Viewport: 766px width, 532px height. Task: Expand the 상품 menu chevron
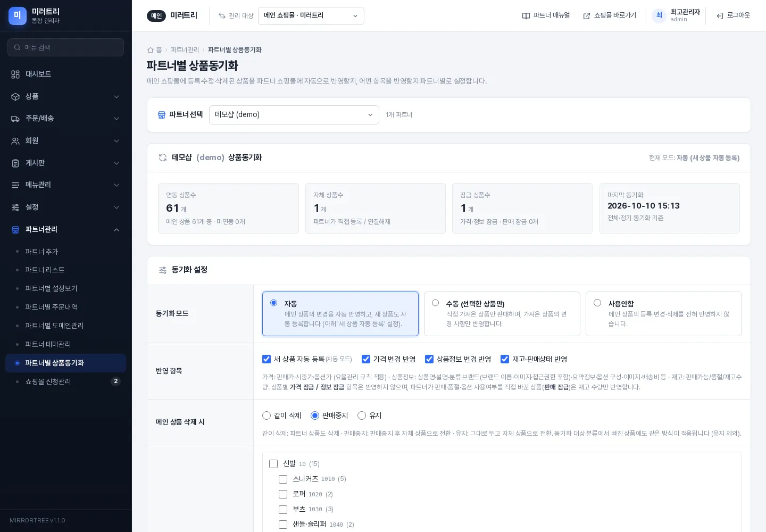pyautogui.click(x=116, y=97)
